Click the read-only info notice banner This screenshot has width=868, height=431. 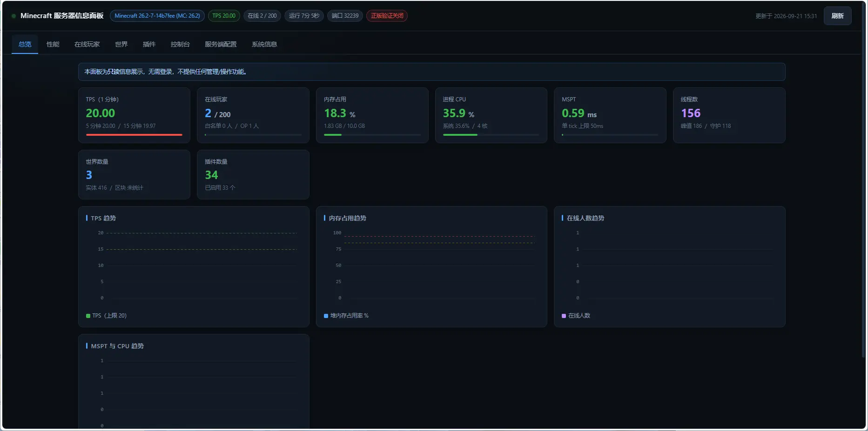tap(431, 72)
